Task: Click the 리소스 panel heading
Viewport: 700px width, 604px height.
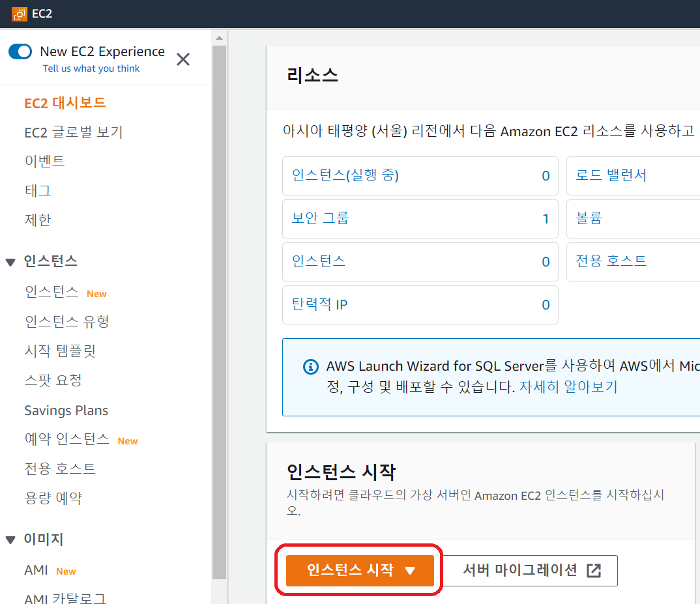Action: point(312,75)
